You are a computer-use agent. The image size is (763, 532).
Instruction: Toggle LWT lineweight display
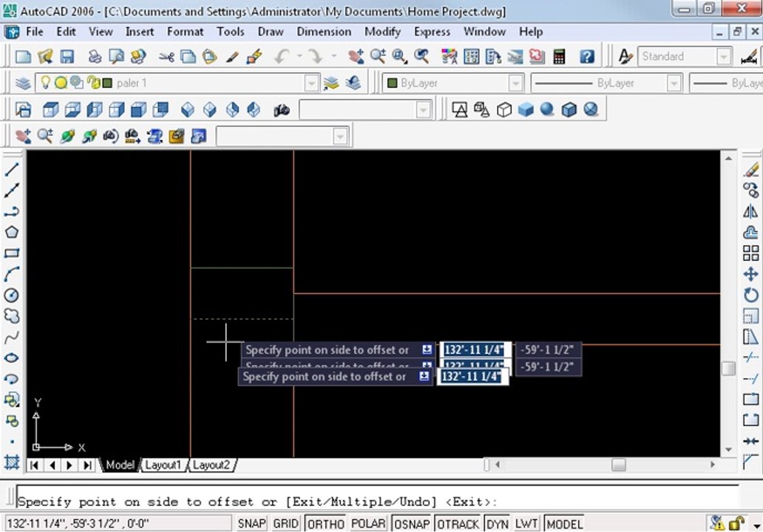[526, 524]
